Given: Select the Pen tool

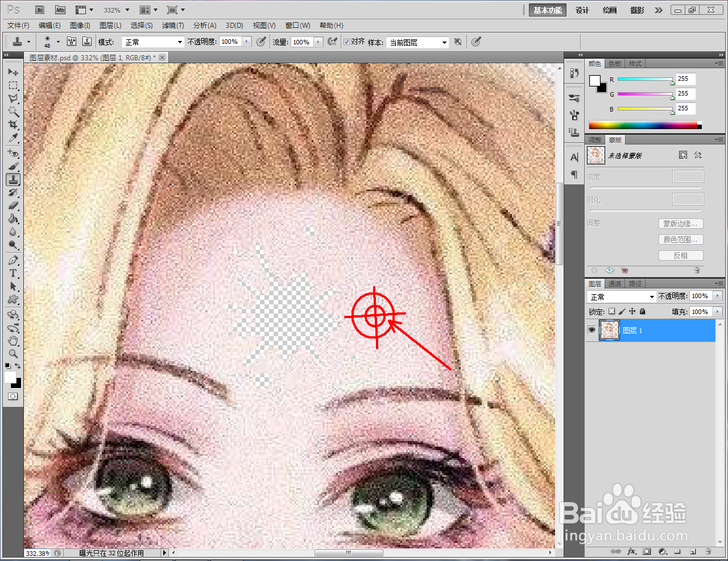Looking at the screenshot, I should [x=13, y=261].
